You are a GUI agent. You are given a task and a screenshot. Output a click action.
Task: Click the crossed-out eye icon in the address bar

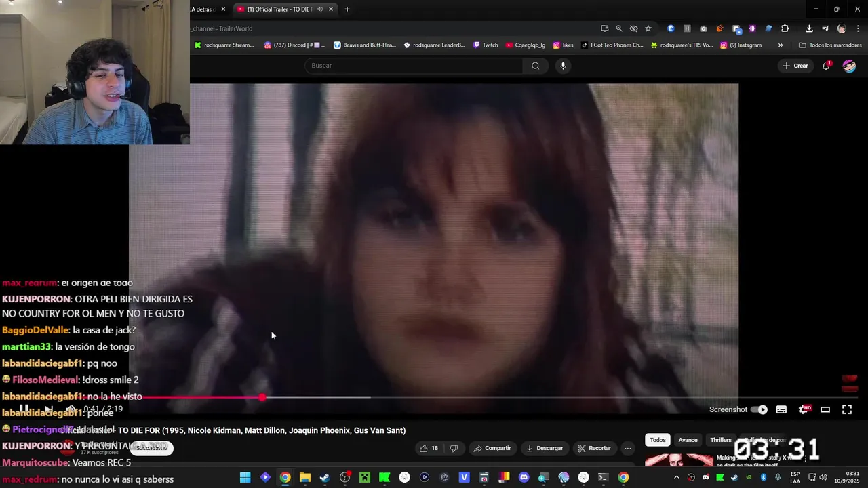click(633, 28)
